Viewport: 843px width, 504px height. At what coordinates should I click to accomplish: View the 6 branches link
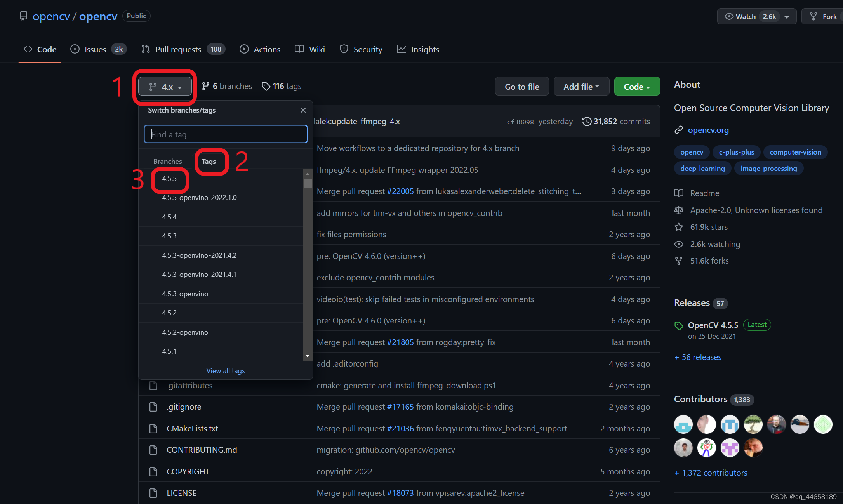point(227,86)
